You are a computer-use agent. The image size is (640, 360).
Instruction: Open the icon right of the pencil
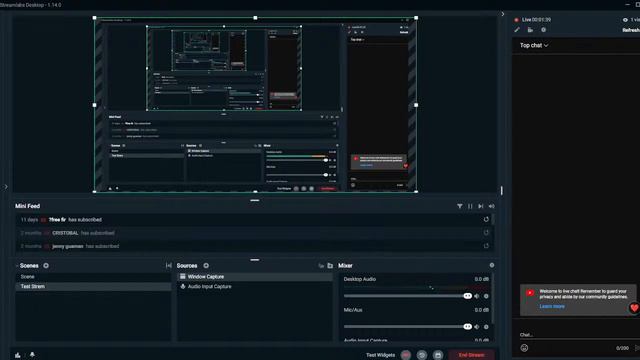point(530,30)
